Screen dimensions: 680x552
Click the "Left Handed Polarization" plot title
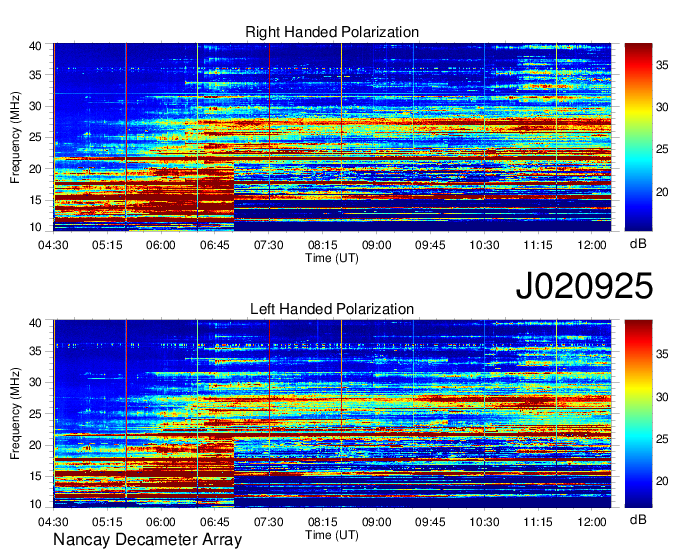pos(332,309)
